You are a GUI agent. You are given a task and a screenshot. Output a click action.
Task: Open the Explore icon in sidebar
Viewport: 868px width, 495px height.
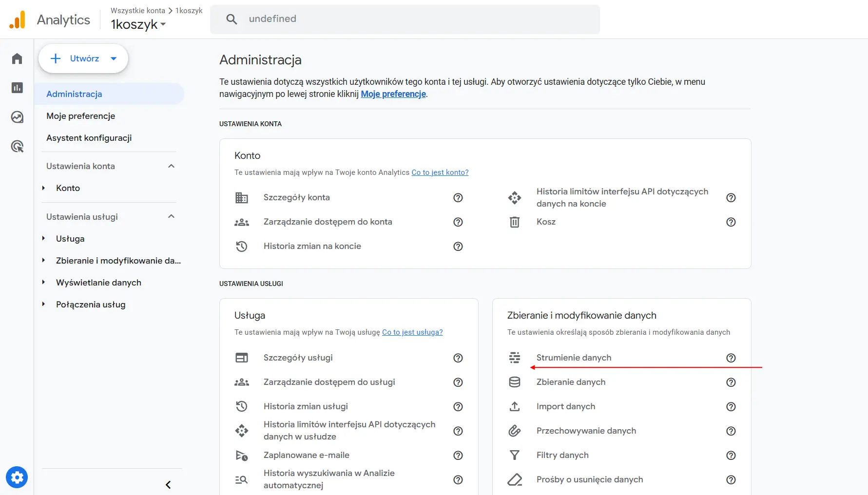click(x=17, y=117)
